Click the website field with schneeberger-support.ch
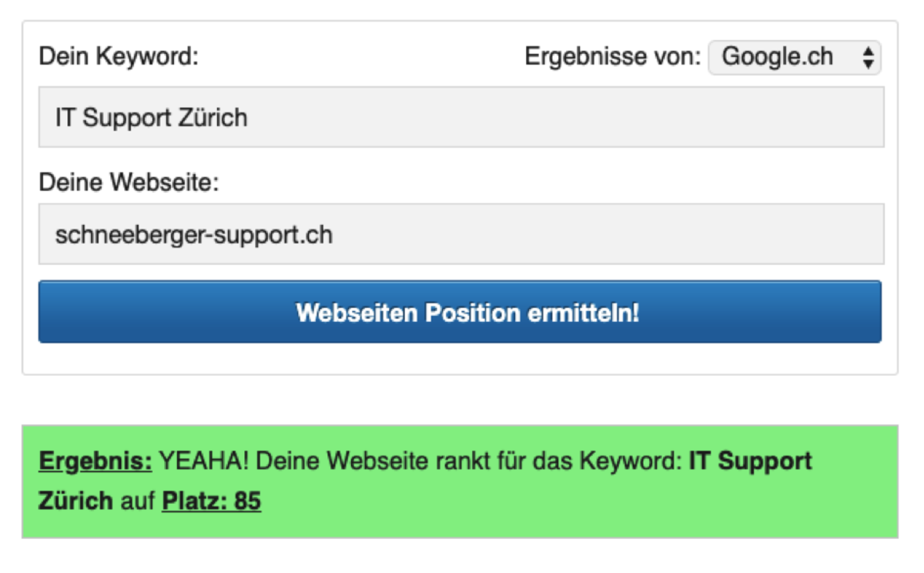 (460, 234)
